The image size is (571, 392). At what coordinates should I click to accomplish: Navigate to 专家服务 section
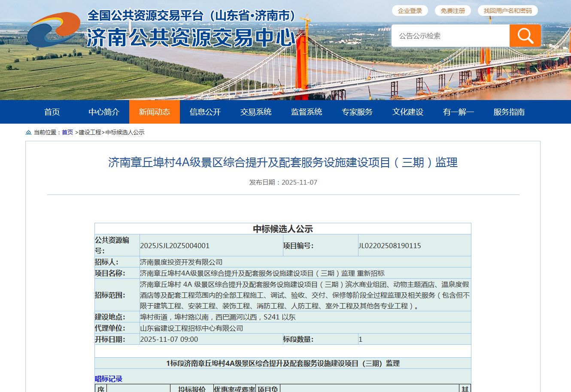tap(357, 112)
